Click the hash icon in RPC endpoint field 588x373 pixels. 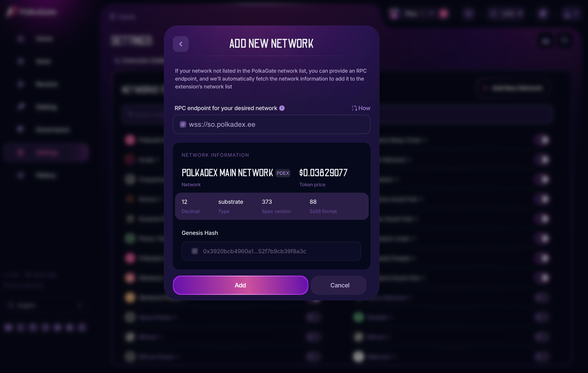[183, 124]
